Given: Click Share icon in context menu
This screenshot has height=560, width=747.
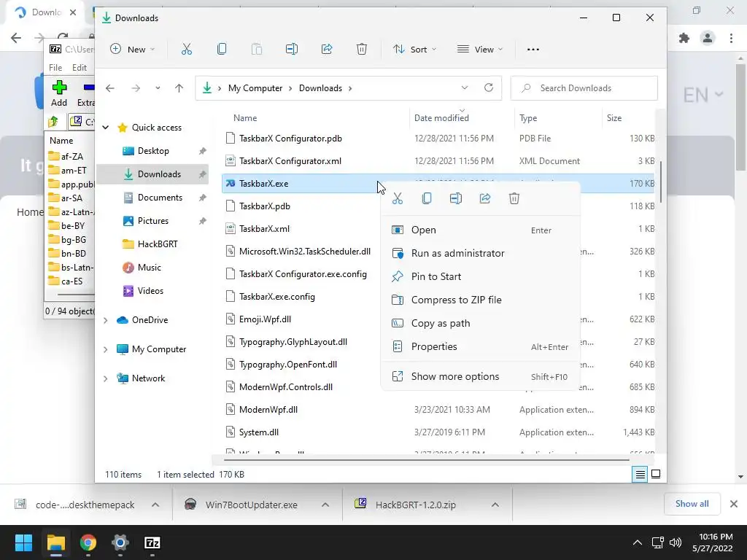Looking at the screenshot, I should pos(485,198).
